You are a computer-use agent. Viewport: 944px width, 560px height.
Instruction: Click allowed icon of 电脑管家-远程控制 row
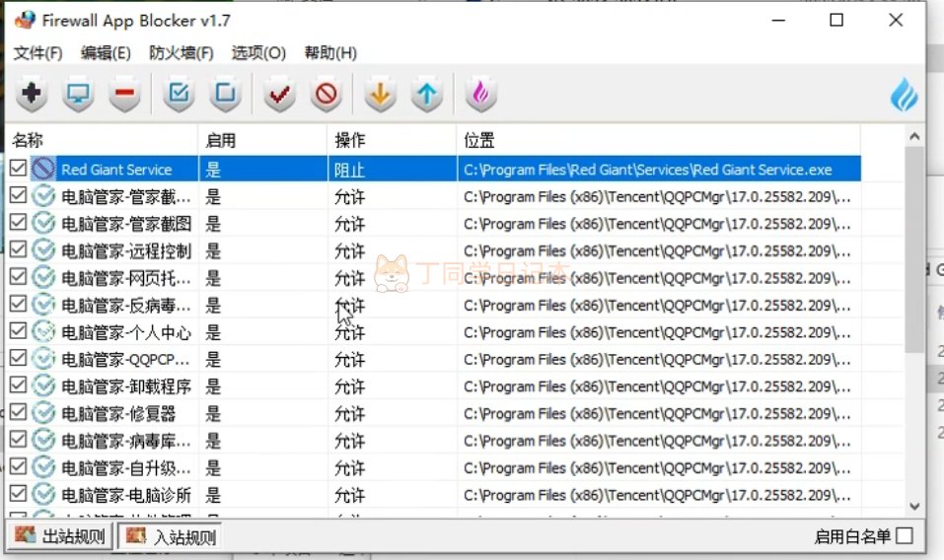43,250
